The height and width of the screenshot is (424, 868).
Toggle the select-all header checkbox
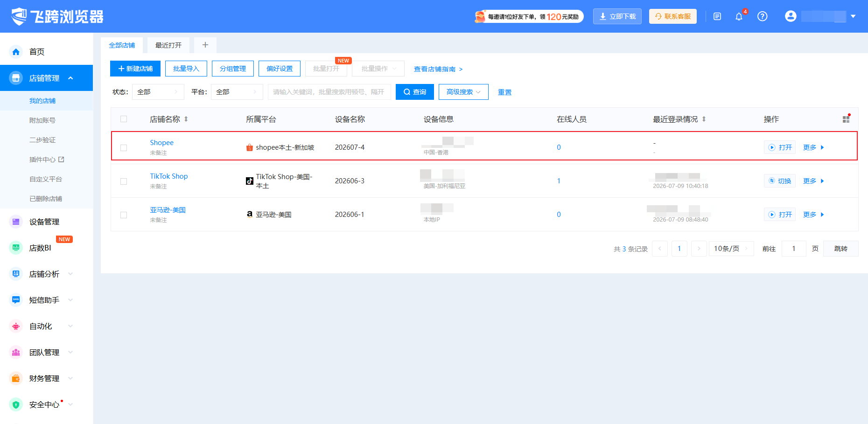(x=124, y=119)
